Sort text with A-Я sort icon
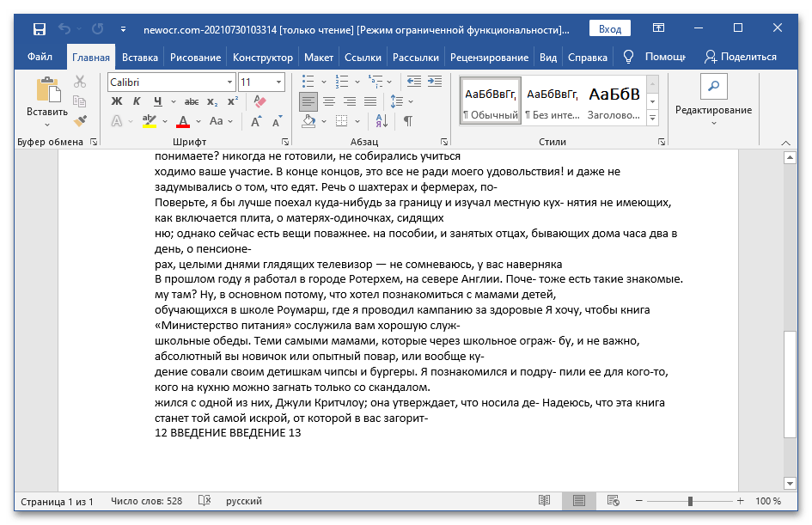812x525 pixels. (382, 121)
